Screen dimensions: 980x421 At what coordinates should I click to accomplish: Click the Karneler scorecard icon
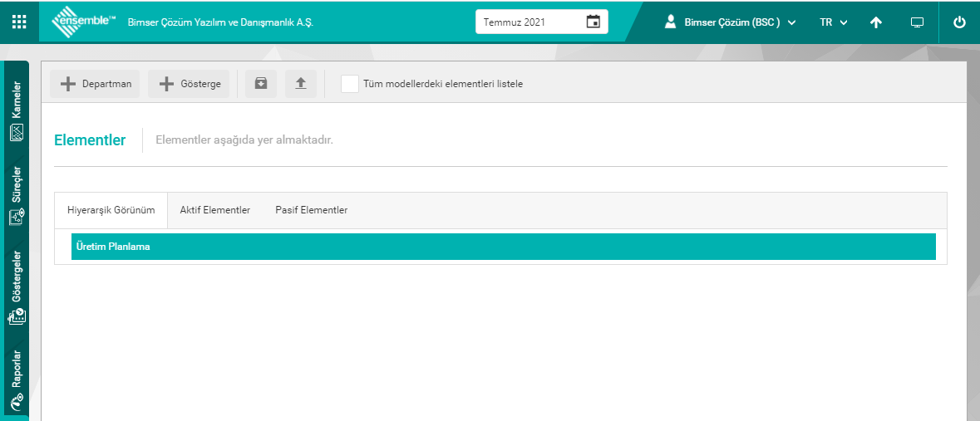pos(17,132)
